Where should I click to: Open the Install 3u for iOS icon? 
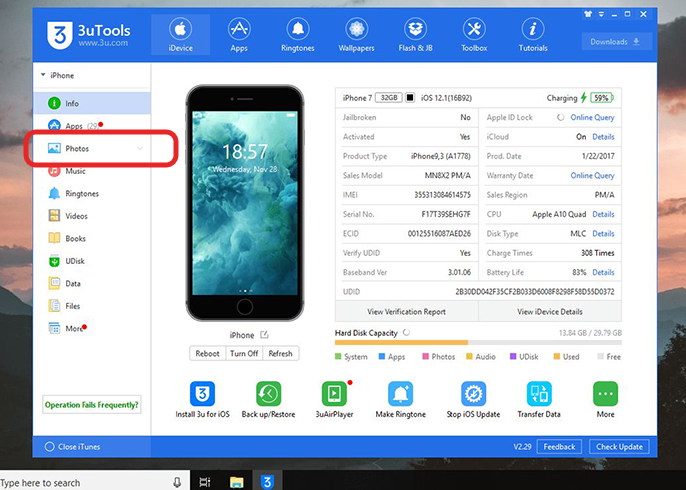pyautogui.click(x=203, y=393)
